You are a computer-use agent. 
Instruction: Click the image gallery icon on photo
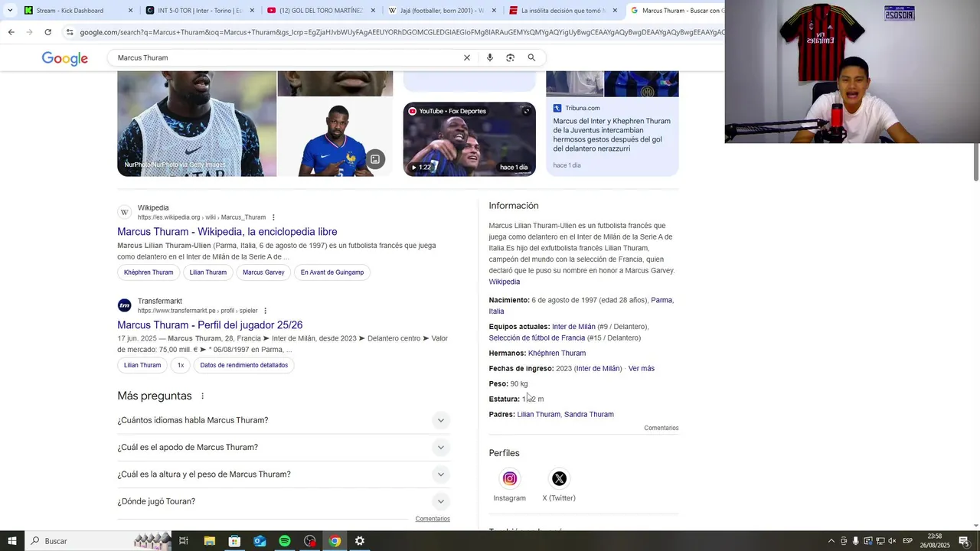(375, 159)
